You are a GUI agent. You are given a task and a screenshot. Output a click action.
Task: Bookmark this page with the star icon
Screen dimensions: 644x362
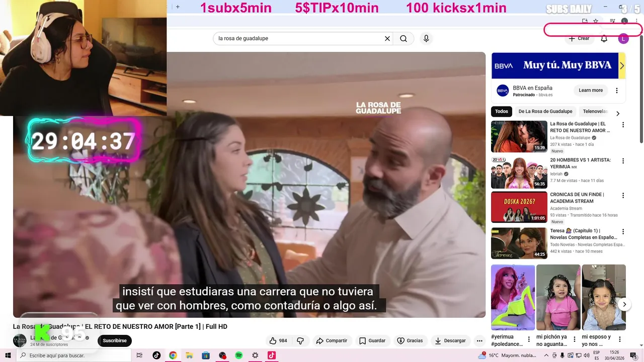(596, 21)
